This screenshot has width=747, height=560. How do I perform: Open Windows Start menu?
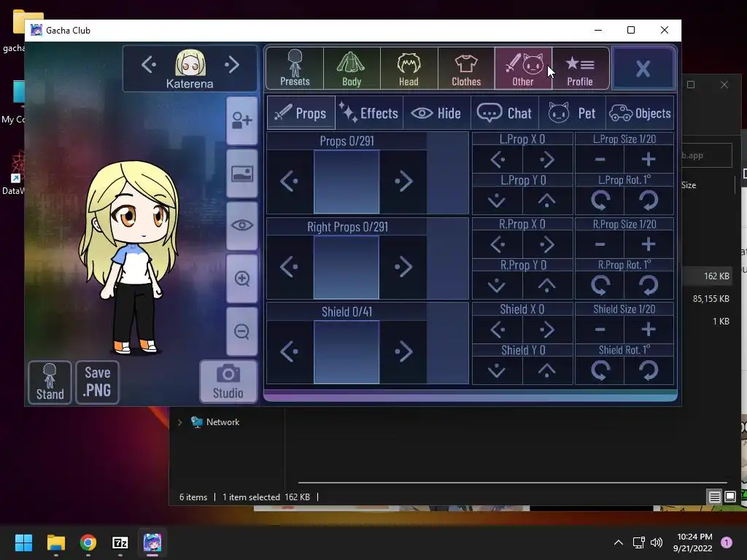tap(23, 542)
